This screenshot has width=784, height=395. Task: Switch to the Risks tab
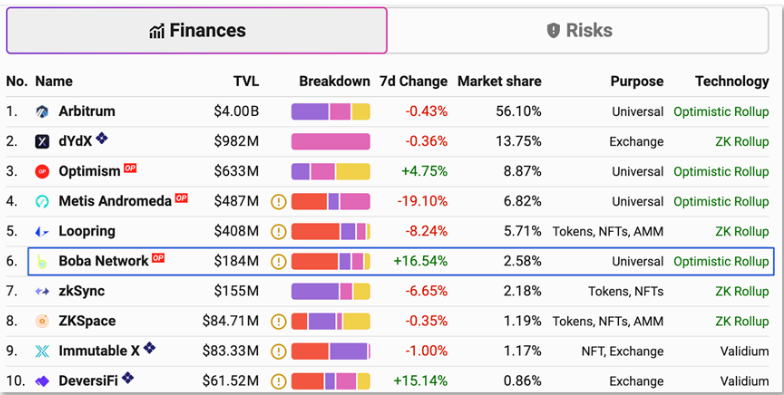tap(578, 30)
